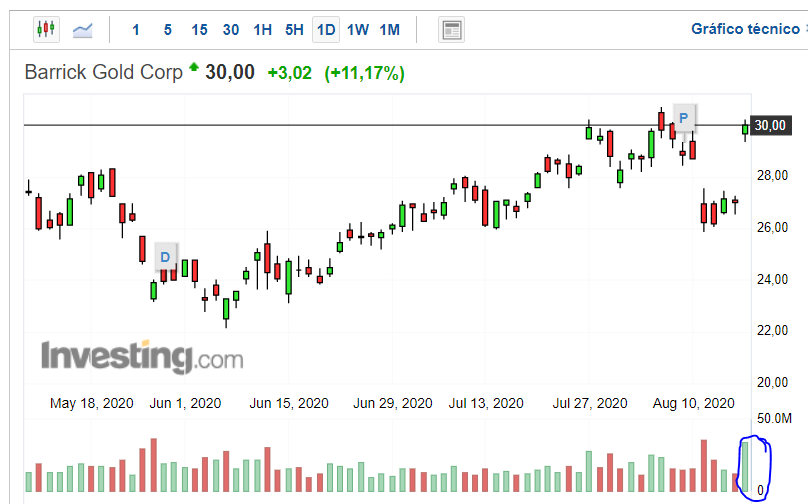Switch to the 1H timeframe

[262, 30]
